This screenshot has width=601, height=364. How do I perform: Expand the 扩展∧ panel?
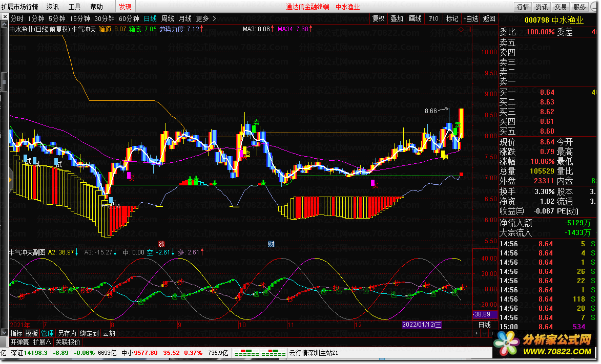tap(42, 342)
